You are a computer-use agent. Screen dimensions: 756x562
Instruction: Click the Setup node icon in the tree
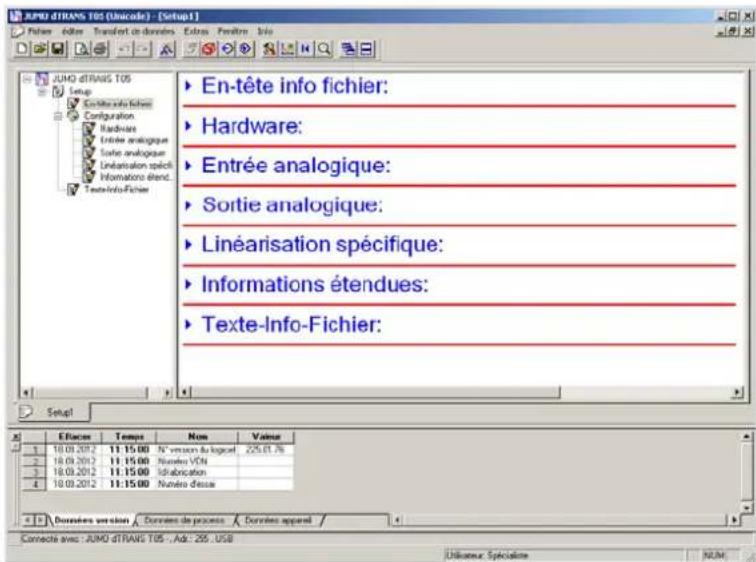pyautogui.click(x=58, y=91)
